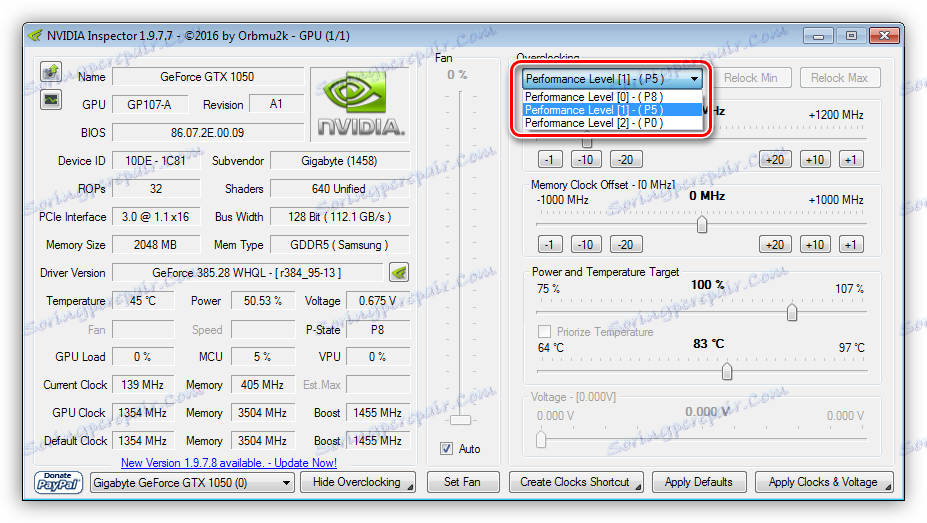Click the Current Clock value 139 MHz
The height and width of the screenshot is (523, 927).
143,385
